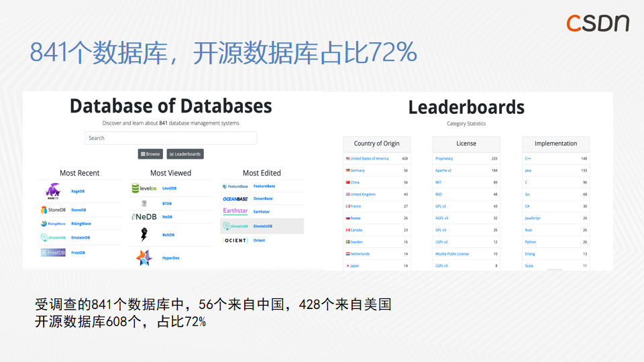This screenshot has width=644, height=362.
Task: Open the BTDB link
Action: point(167,204)
